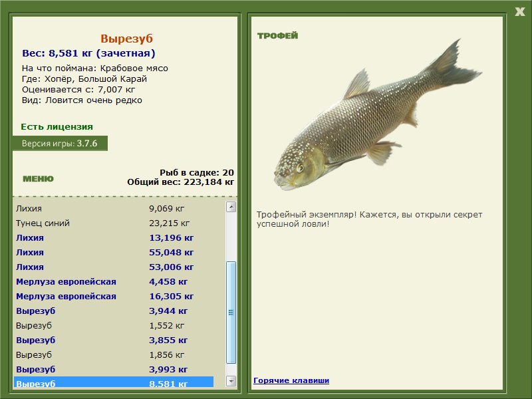The height and width of the screenshot is (399, 532).
Task: Click the Версия игры: 3.7.6 badge
Action: (x=60, y=143)
